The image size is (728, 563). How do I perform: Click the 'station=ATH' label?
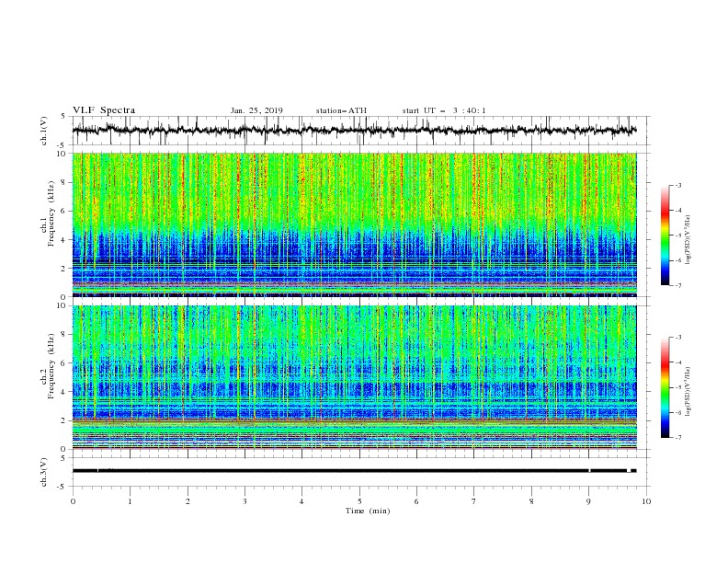pyautogui.click(x=341, y=110)
